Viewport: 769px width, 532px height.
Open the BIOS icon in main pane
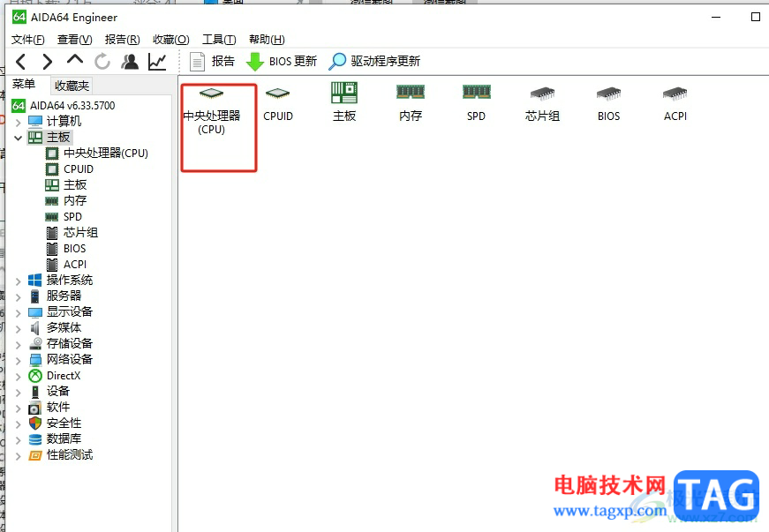pyautogui.click(x=608, y=104)
